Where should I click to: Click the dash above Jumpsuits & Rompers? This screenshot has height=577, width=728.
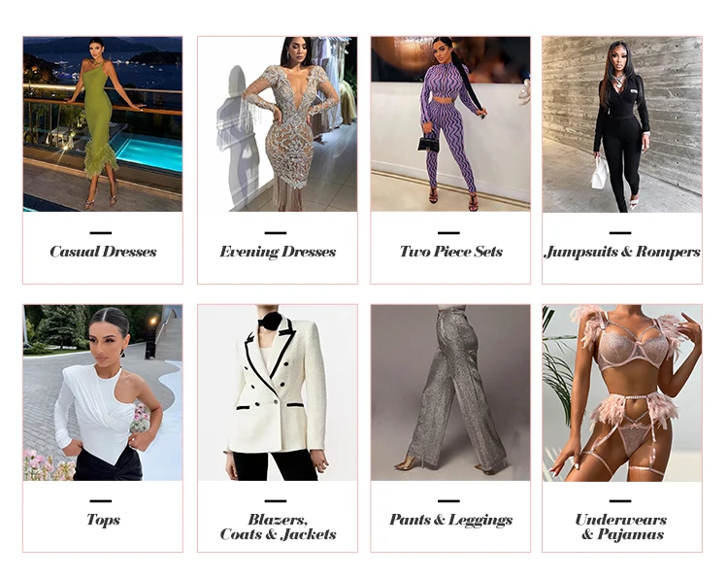pos(620,233)
